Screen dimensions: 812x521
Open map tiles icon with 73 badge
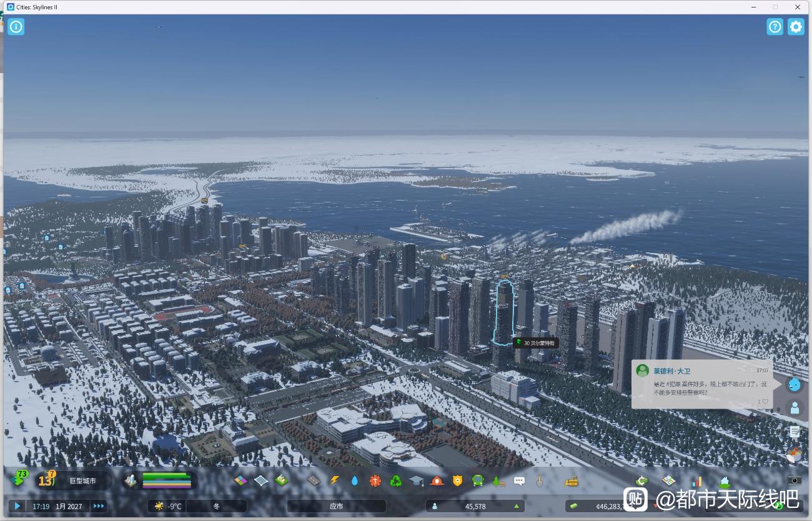click(x=19, y=480)
